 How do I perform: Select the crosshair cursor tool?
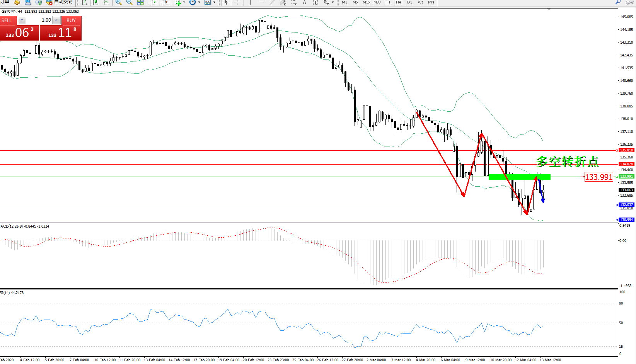[x=237, y=2]
